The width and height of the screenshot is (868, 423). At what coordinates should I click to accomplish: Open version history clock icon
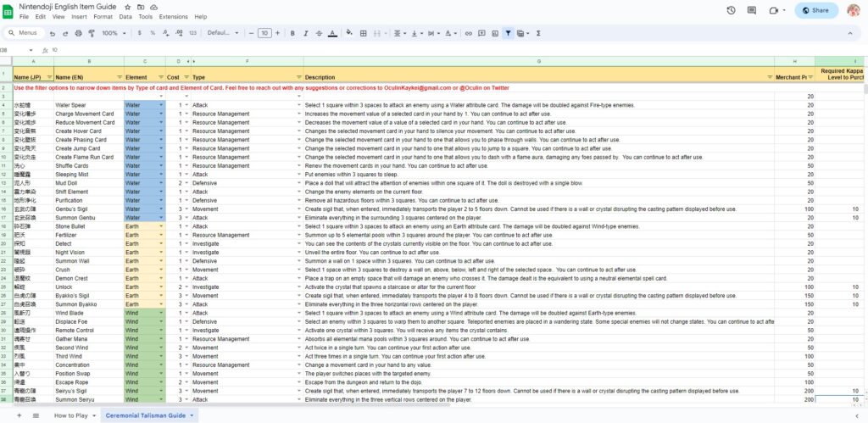(731, 10)
